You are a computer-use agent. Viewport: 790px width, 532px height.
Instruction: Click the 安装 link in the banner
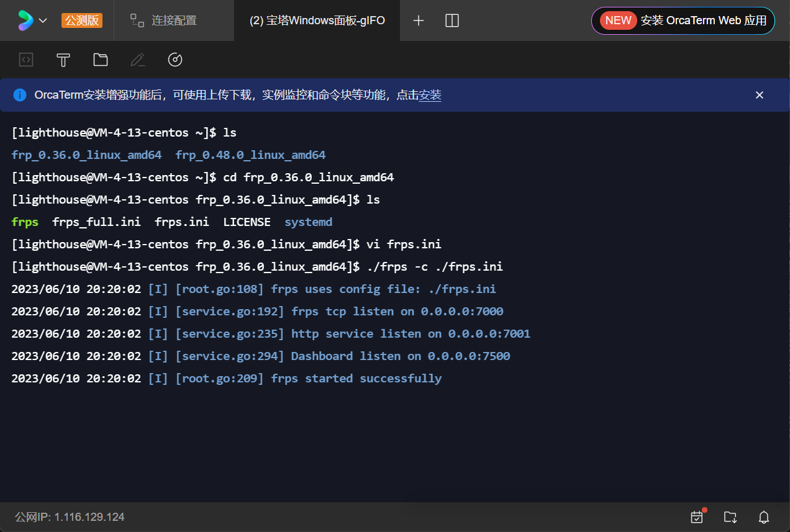click(430, 95)
